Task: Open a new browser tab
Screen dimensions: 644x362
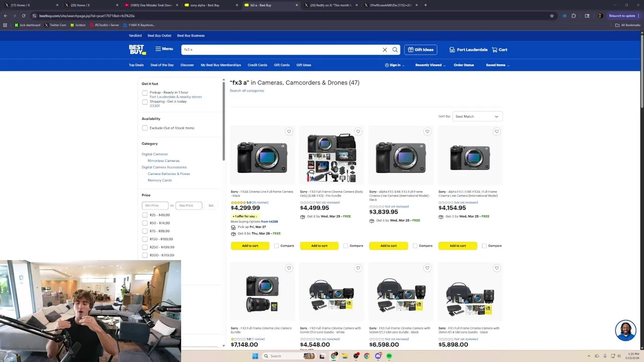Action: point(426,5)
